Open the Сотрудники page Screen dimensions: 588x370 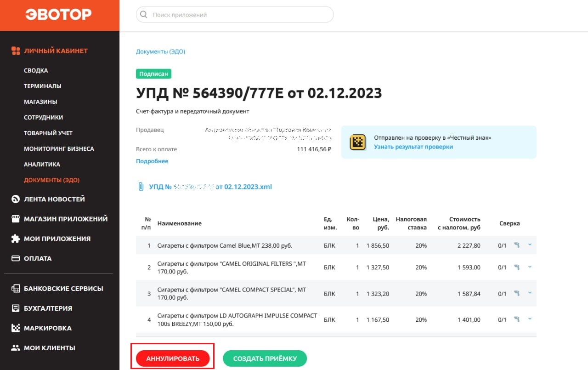(44, 117)
